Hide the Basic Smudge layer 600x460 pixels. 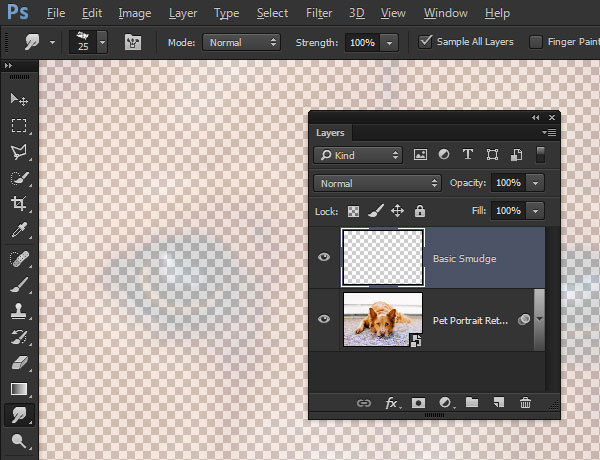[324, 257]
